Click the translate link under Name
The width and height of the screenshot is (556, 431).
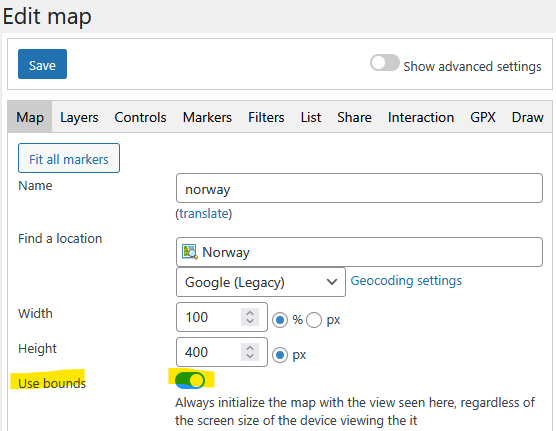coord(205,214)
